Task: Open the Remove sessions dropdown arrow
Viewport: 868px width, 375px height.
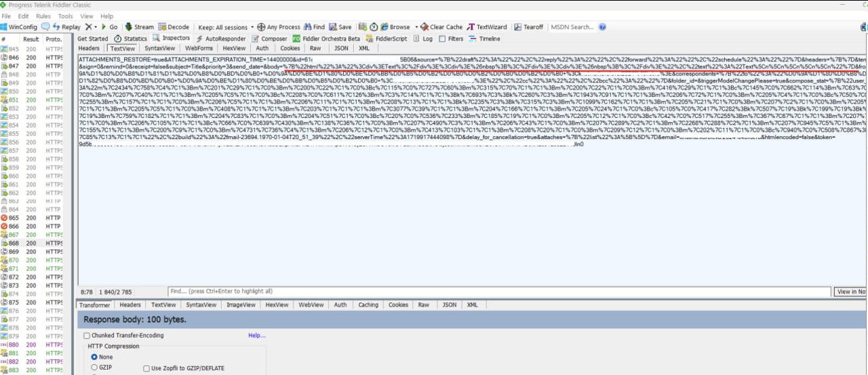Action: (96, 27)
